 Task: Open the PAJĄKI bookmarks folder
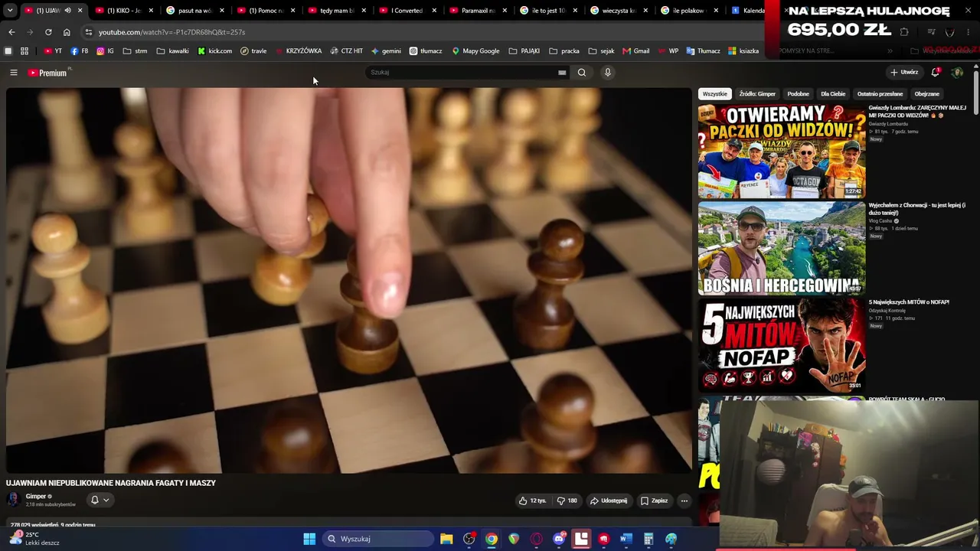pos(524,51)
